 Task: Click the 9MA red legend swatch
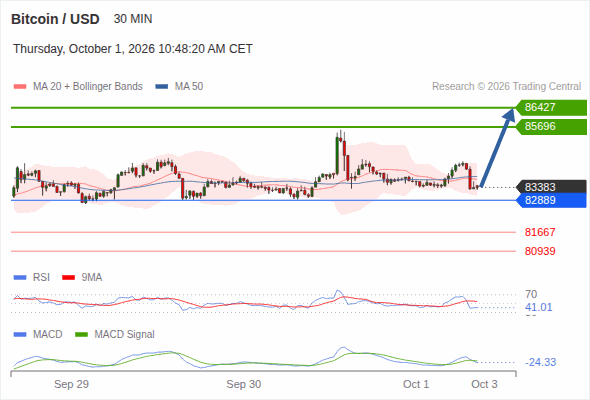pos(68,278)
